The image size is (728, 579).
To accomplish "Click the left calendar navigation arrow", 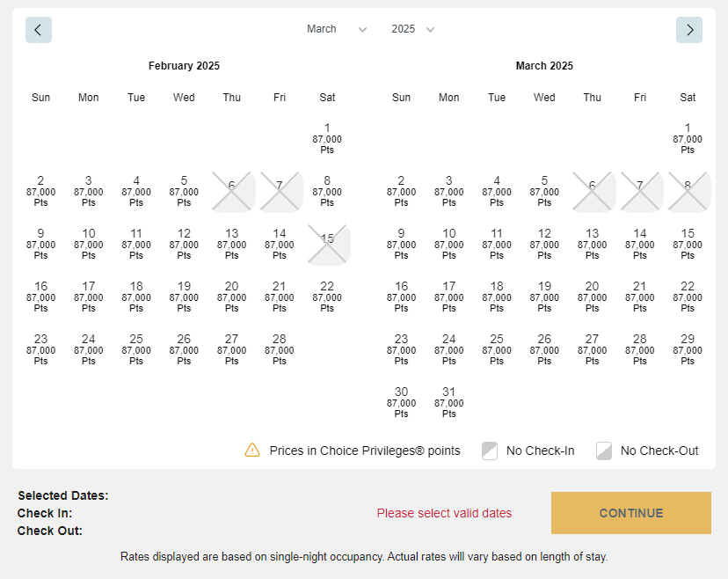I will [x=38, y=29].
